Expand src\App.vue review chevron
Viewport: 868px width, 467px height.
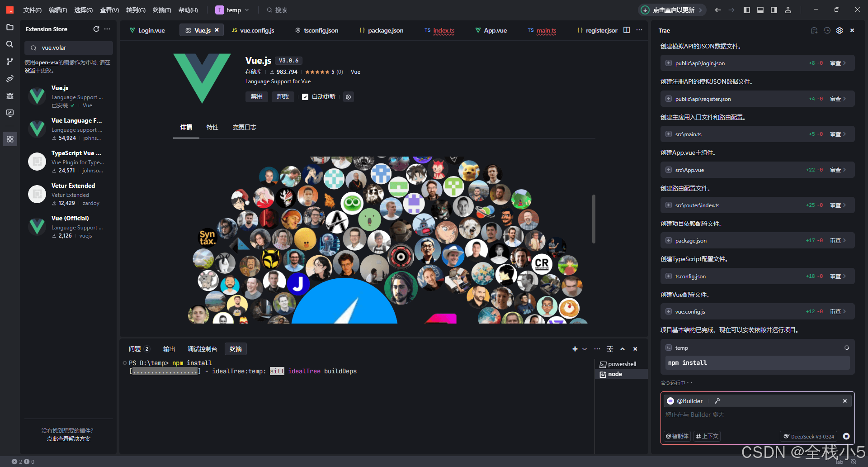(x=844, y=170)
